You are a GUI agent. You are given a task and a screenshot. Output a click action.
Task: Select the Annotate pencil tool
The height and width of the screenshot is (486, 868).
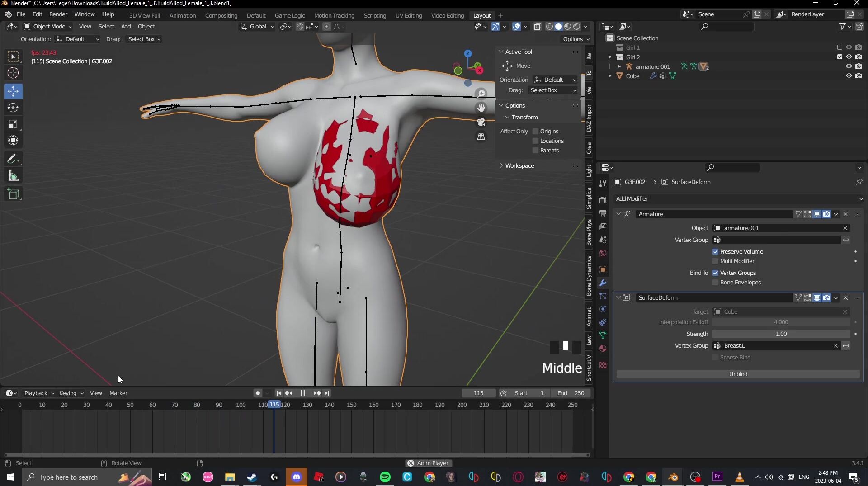pos(13,159)
